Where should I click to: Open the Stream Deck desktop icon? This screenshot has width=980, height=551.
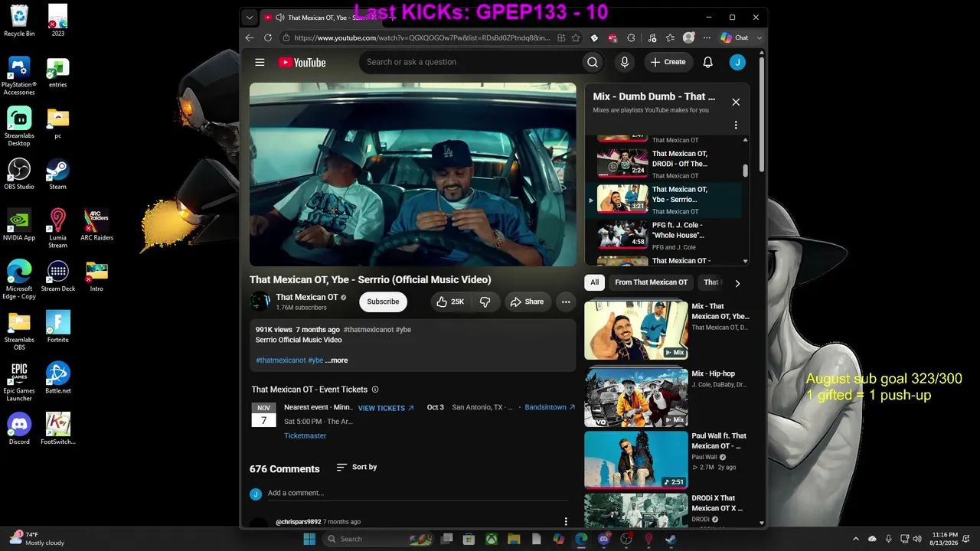coord(57,276)
